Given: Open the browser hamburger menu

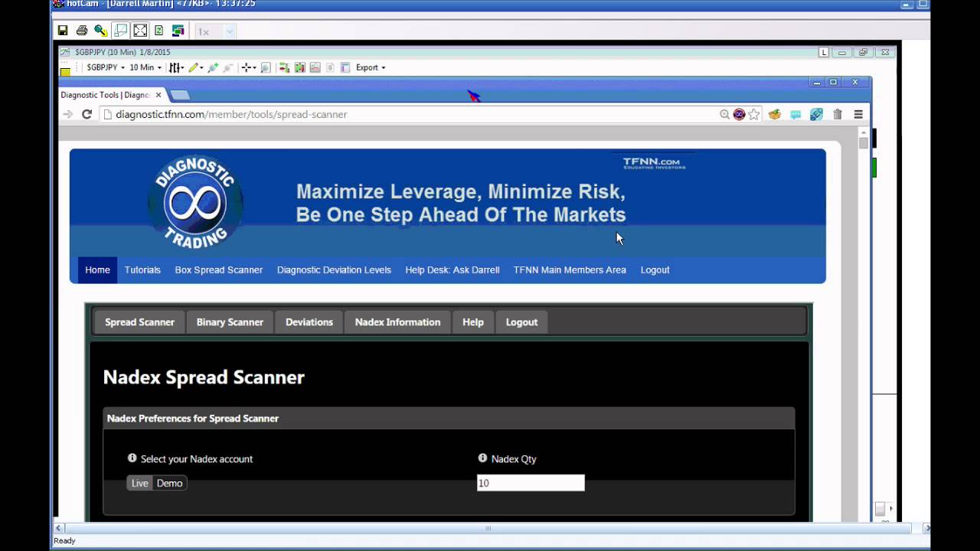Looking at the screenshot, I should (858, 114).
